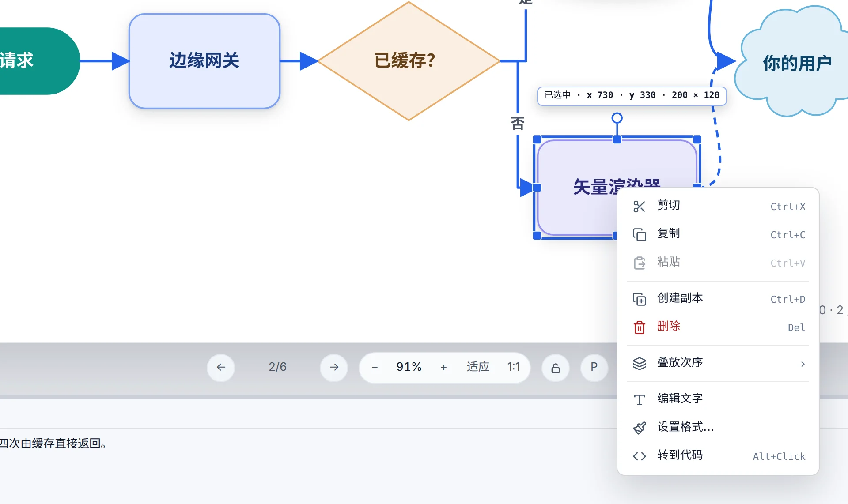Click the code brackets icon beside 转到代码
Image resolution: width=848 pixels, height=504 pixels.
click(x=639, y=456)
